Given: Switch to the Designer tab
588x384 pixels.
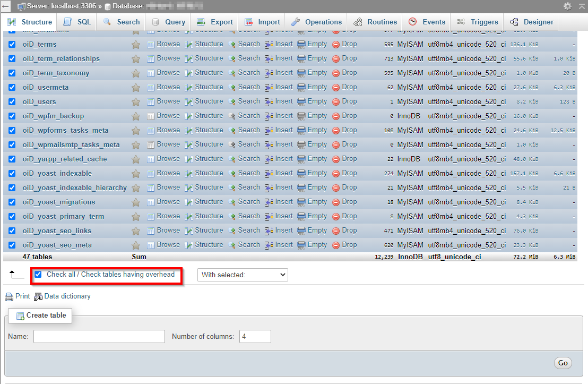Looking at the screenshot, I should point(532,22).
